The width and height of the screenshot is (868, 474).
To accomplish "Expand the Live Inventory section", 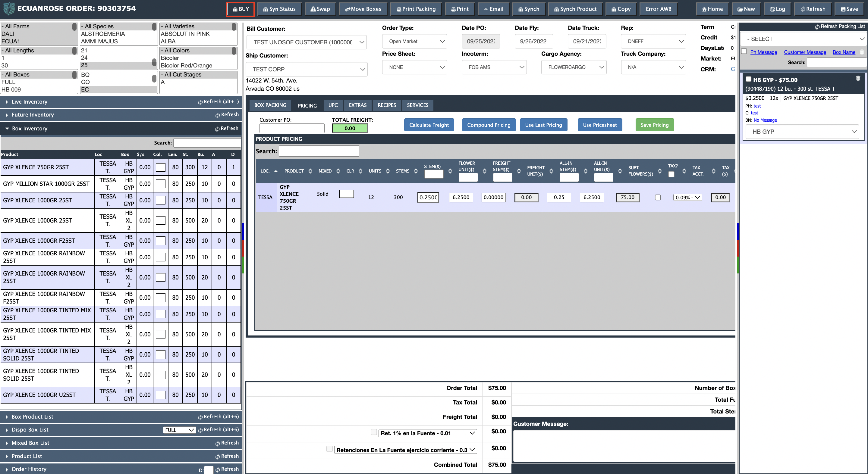I will pyautogui.click(x=29, y=102).
